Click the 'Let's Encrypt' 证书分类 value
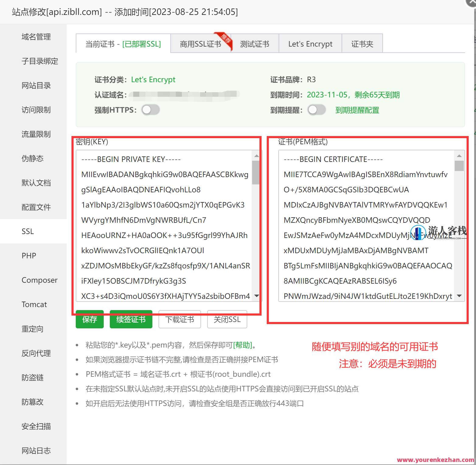The width and height of the screenshot is (476, 465). pyautogui.click(x=153, y=80)
